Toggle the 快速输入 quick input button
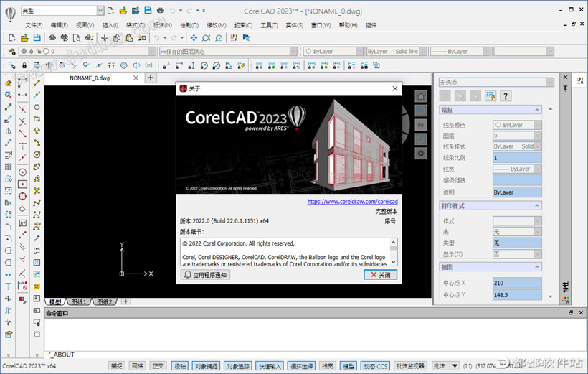 click(x=269, y=365)
